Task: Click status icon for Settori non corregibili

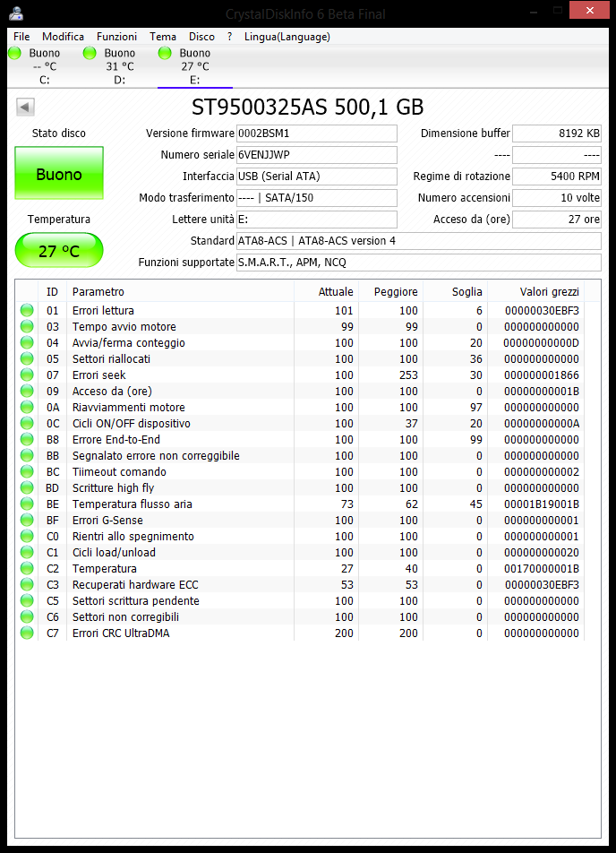Action: 27,616
